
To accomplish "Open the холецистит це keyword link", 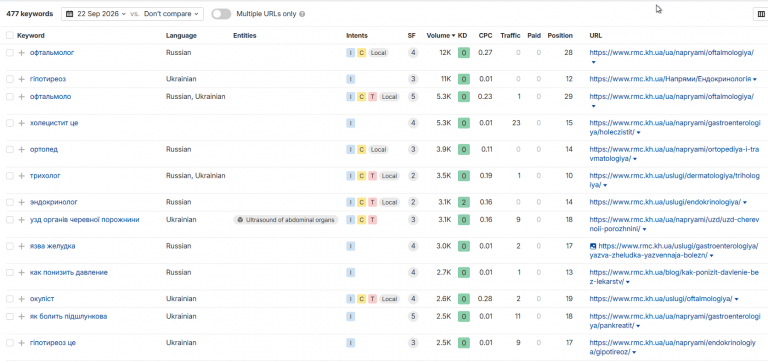I will point(54,123).
